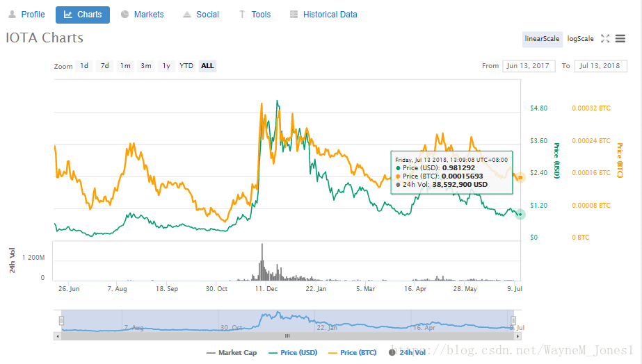Set zoom range to 1m

(125, 66)
